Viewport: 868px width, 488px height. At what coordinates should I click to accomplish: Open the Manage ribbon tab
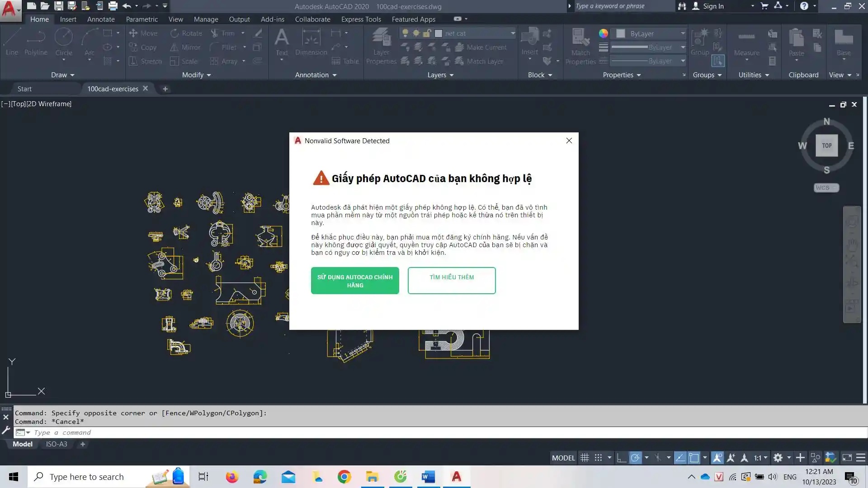tap(206, 19)
